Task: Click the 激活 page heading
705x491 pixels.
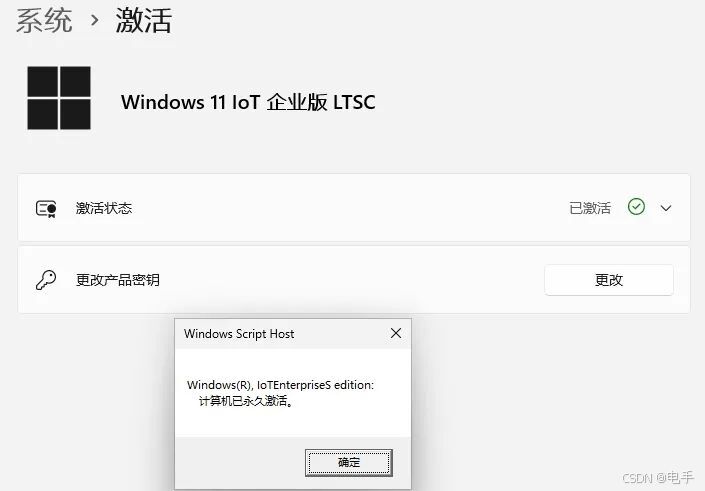Action: (x=144, y=21)
